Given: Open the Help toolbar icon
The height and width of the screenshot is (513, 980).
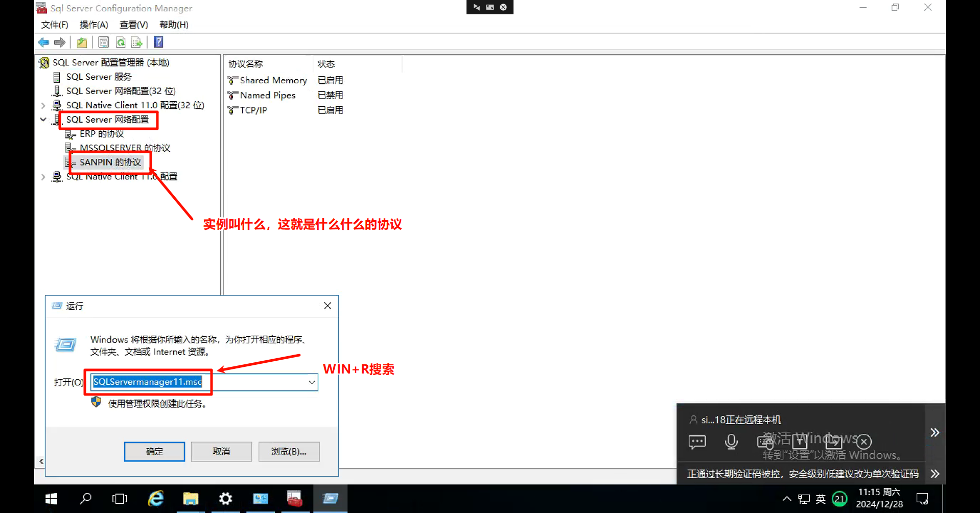Looking at the screenshot, I should pyautogui.click(x=158, y=42).
